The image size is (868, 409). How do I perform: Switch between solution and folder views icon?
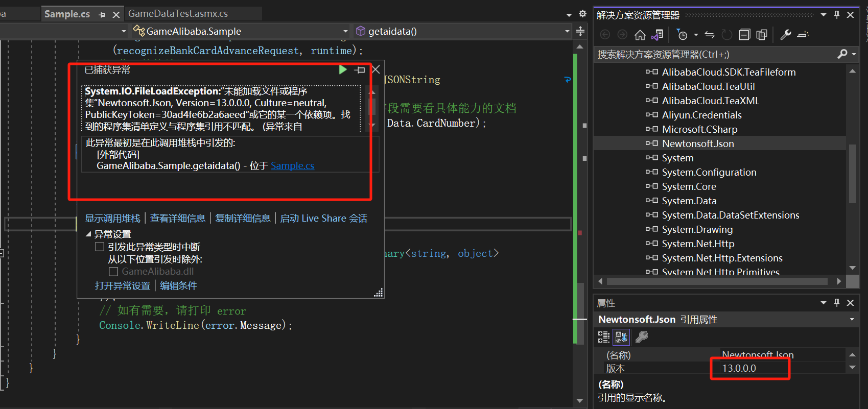coord(658,35)
